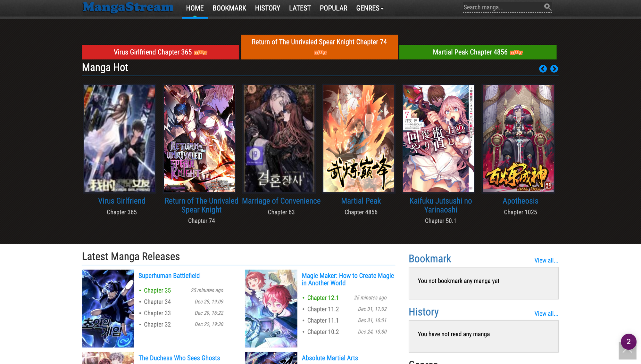
Task: Click the Absolute Martial Arts link
Action: [330, 358]
